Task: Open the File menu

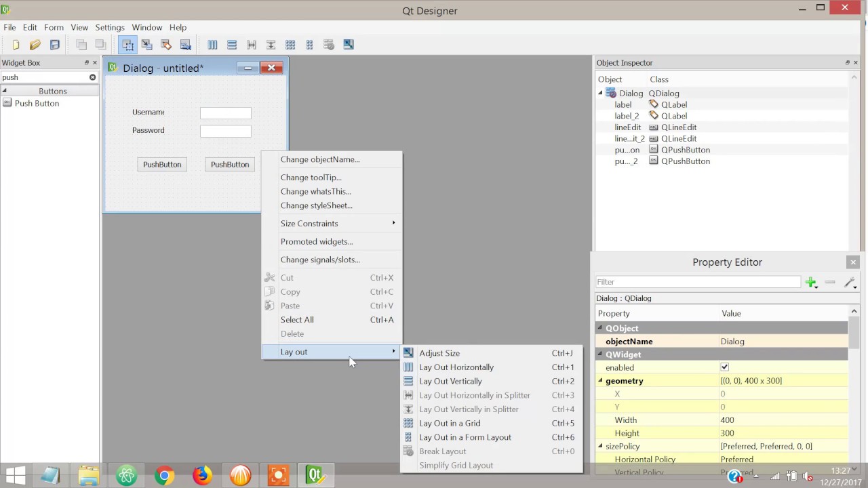Action: [x=9, y=27]
